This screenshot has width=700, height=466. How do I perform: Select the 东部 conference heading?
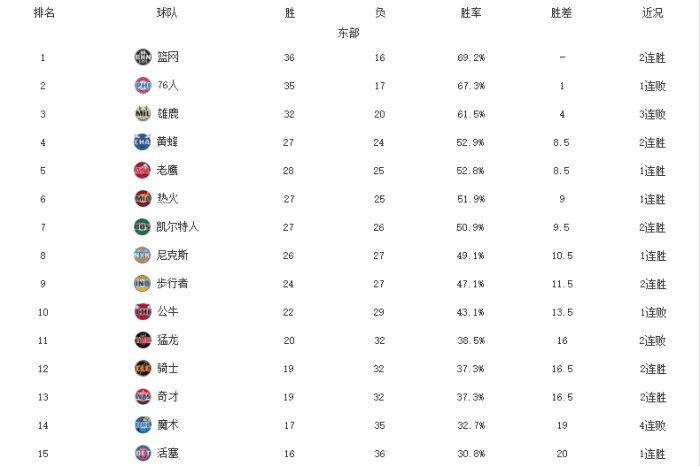pos(349,33)
